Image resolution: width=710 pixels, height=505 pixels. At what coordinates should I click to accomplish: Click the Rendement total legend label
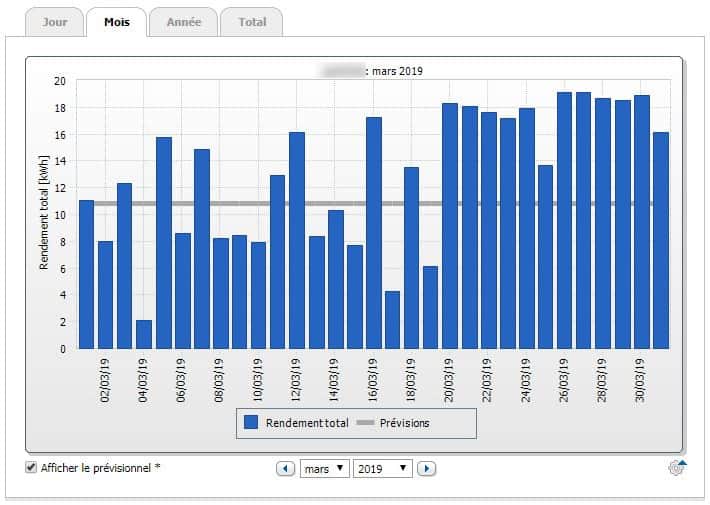point(307,423)
